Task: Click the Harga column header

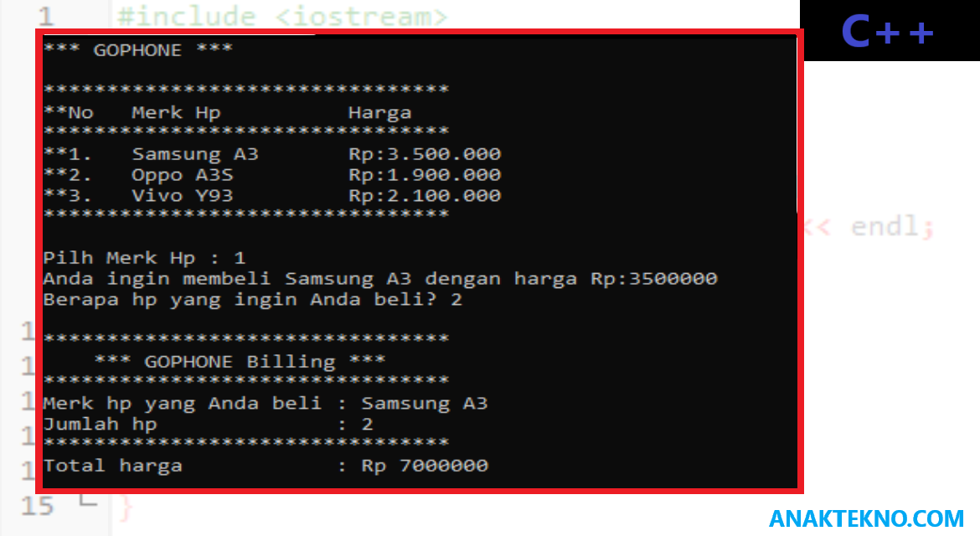Action: [379, 112]
